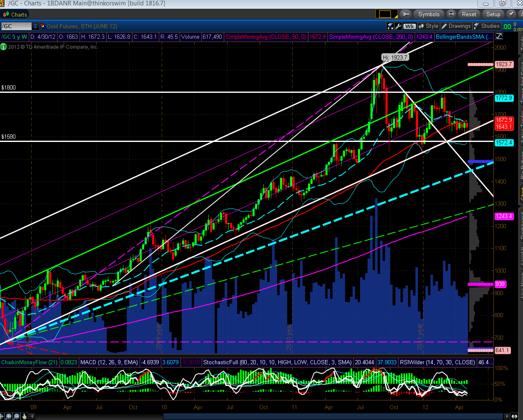This screenshot has width=523, height=420.
Task: Open the Drawings menu
Action: coord(456,26)
